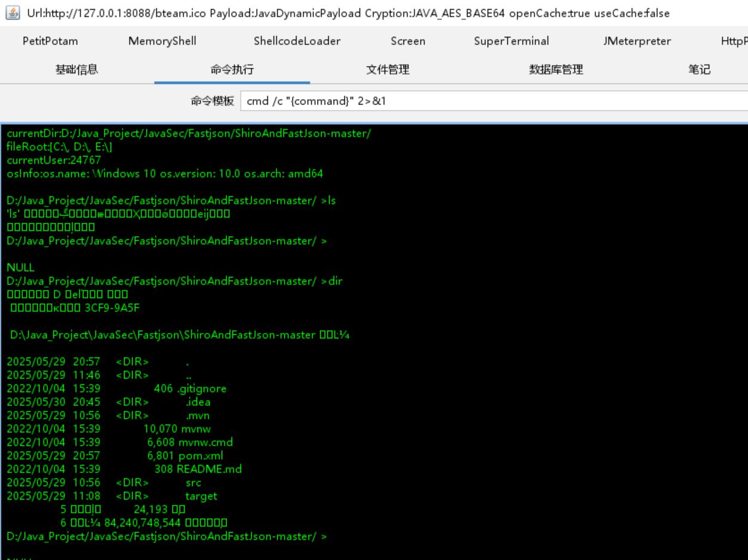Click the Java application icon in title bar

(x=13, y=13)
